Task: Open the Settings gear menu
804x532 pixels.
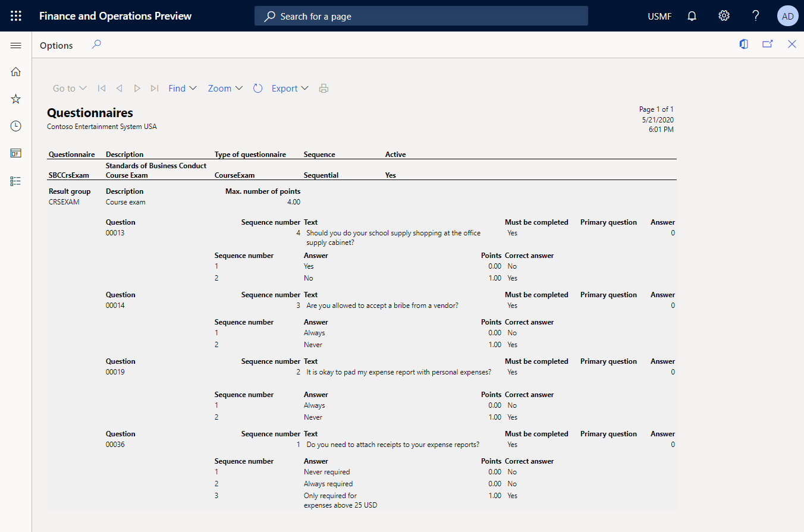Action: (724, 15)
